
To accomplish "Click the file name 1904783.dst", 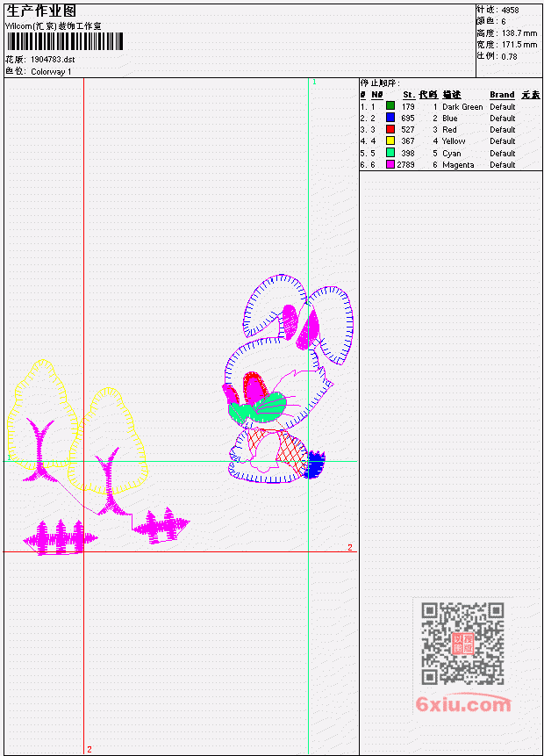I will tap(53, 60).
